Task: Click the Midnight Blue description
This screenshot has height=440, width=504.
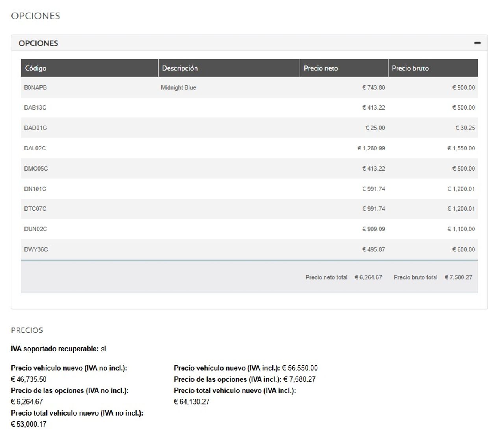Action: coord(178,88)
